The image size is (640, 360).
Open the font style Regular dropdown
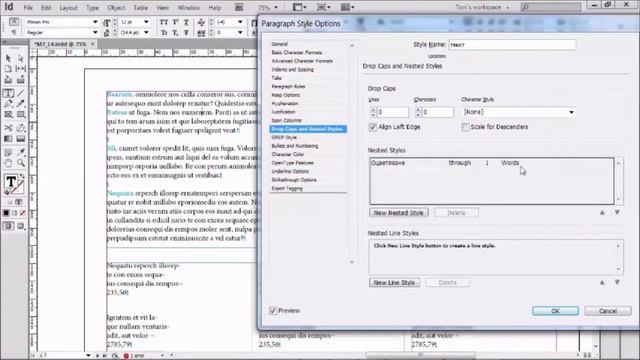[95, 33]
